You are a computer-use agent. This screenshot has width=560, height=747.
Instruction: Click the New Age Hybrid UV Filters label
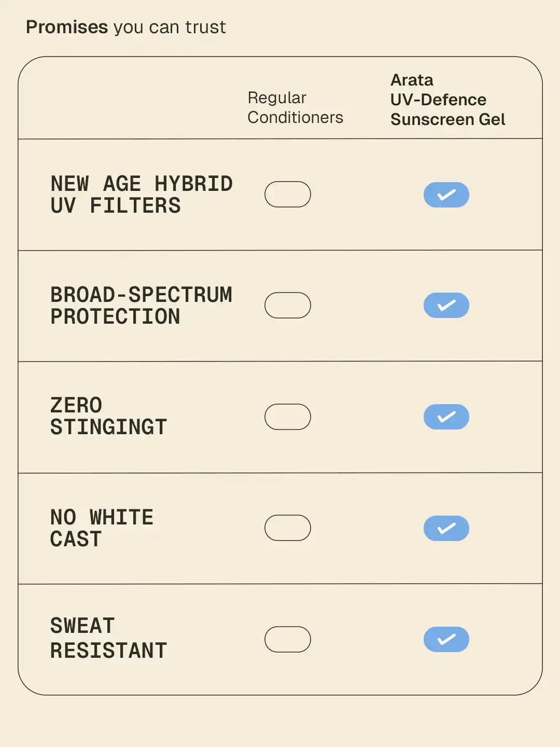click(x=141, y=195)
